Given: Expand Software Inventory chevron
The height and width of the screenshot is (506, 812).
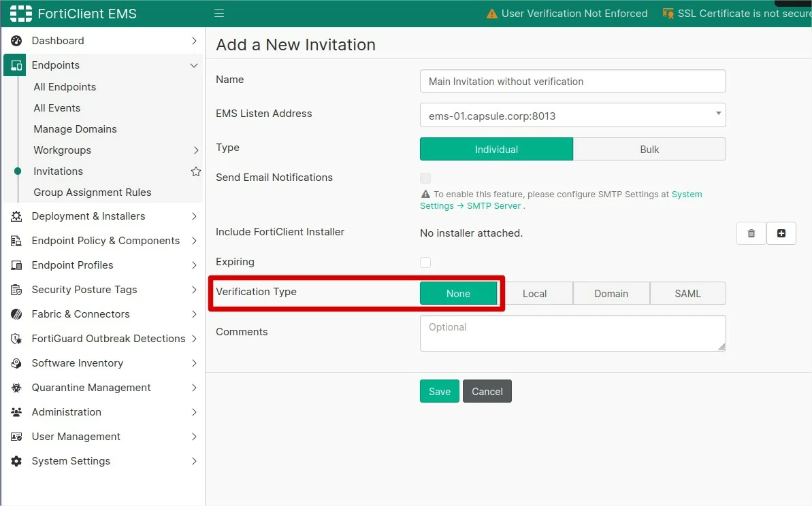Looking at the screenshot, I should coord(194,363).
